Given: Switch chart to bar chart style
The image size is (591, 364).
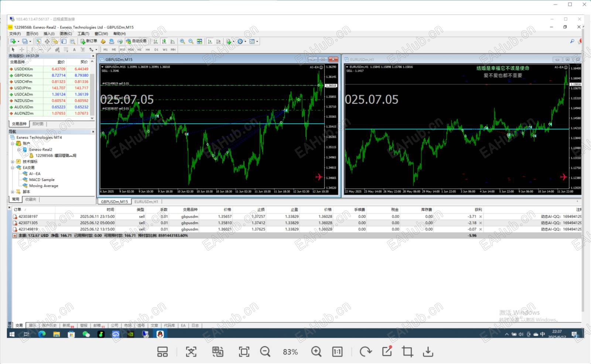Looking at the screenshot, I should pos(155,41).
